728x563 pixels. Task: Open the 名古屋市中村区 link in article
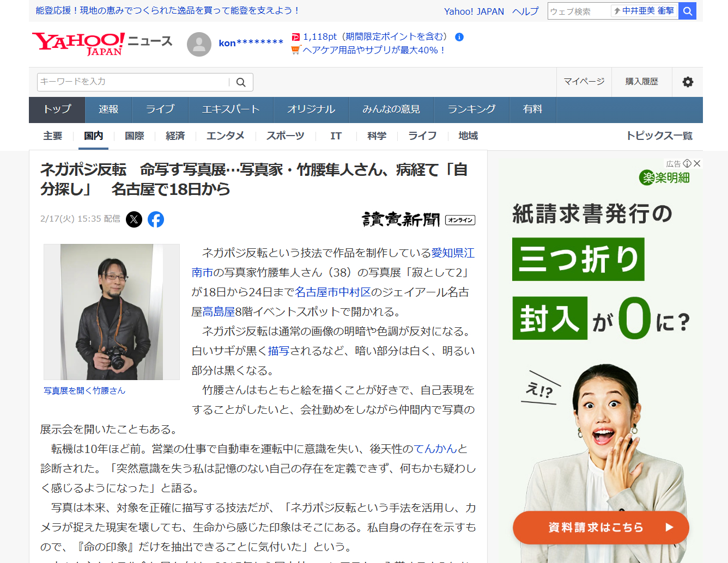[x=332, y=292]
